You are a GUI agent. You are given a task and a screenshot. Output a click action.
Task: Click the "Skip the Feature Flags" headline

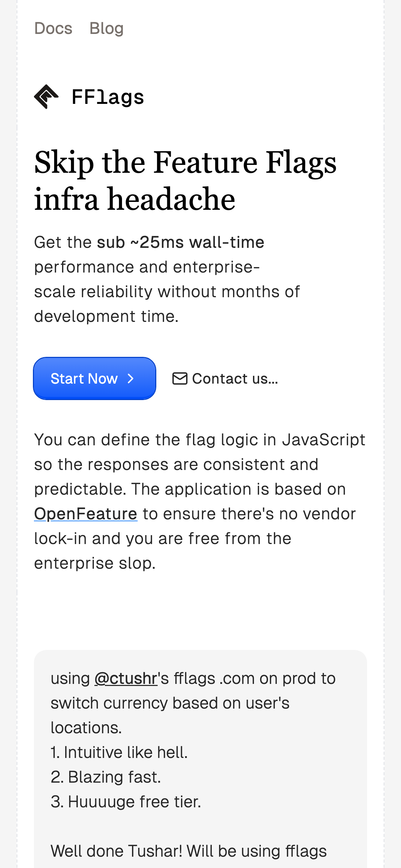(185, 162)
